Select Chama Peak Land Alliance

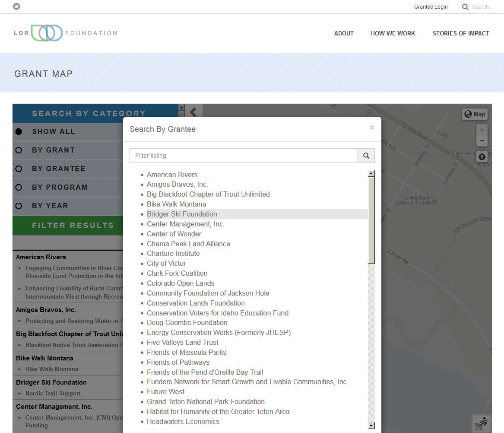pos(188,244)
